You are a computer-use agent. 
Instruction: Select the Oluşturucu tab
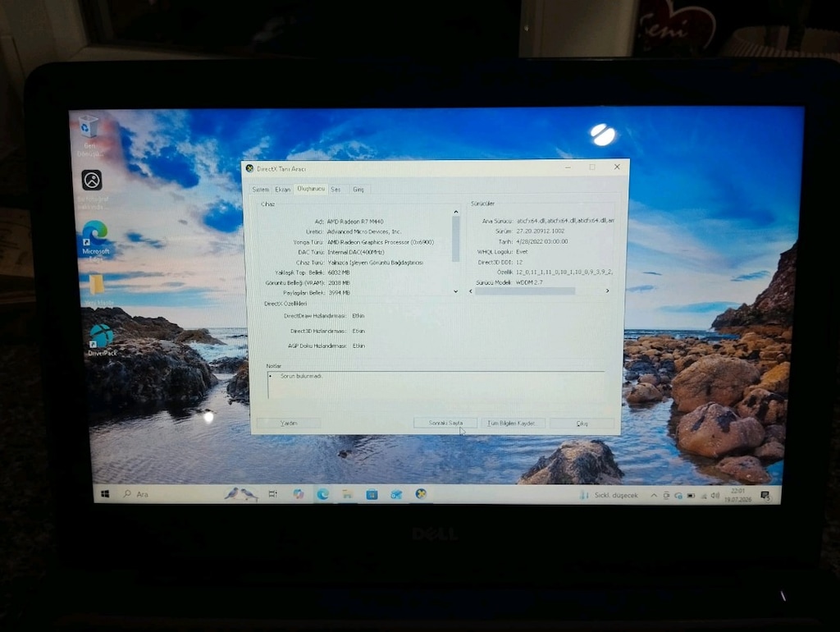[311, 189]
